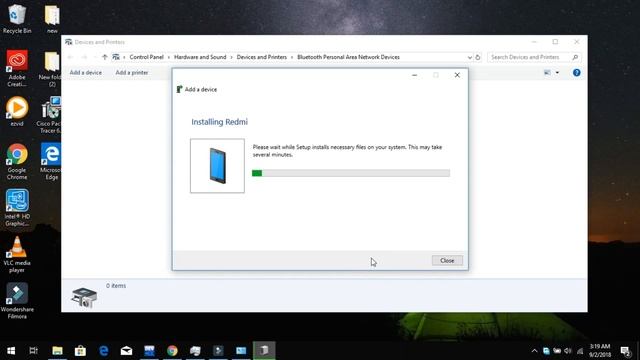Open Intel HD Graphics desktop shortcut
Image resolution: width=640 pixels, height=360 pixels.
[17, 208]
